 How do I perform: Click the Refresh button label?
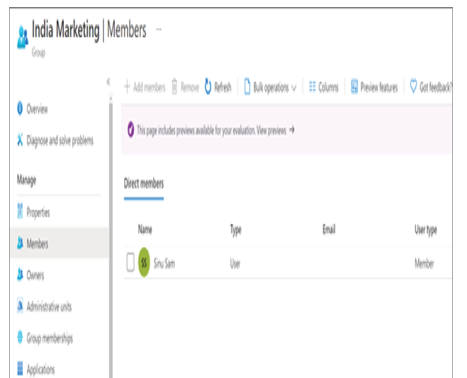pos(223,87)
